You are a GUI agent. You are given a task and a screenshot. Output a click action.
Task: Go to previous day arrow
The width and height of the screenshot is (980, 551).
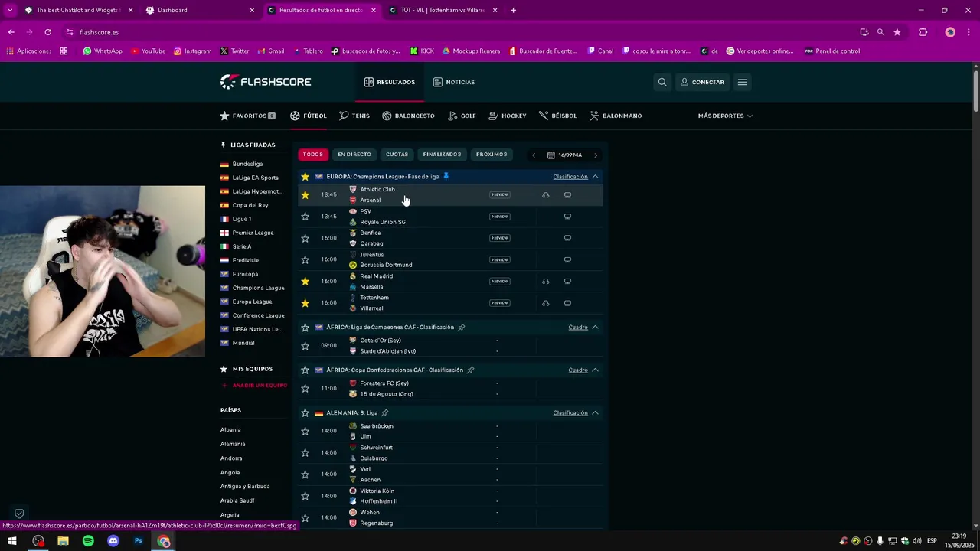tap(534, 155)
